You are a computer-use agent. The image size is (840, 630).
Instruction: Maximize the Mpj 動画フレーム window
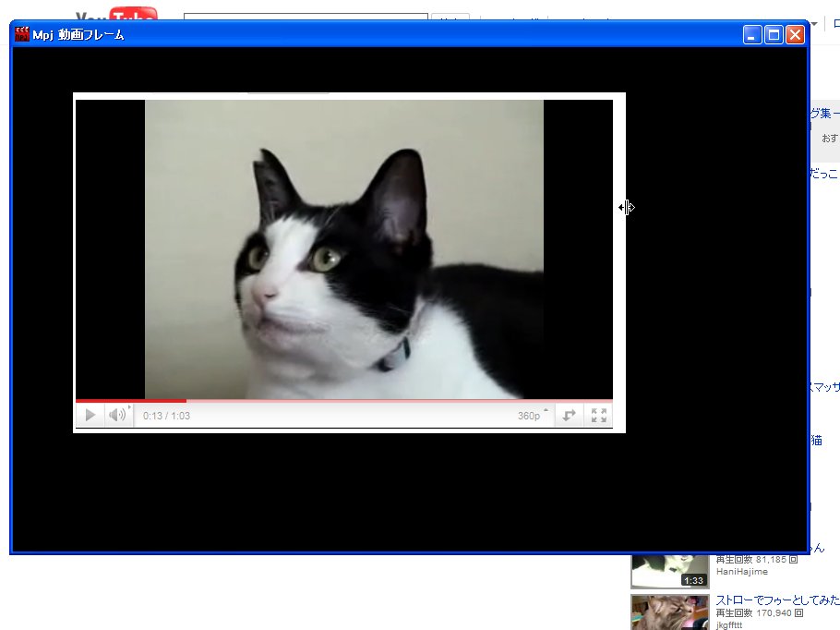tap(774, 35)
